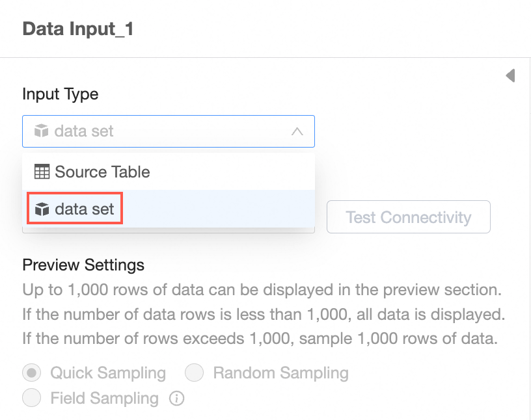The height and width of the screenshot is (420, 531).
Task: Click the info icon next to Field Sampling
Action: [176, 398]
